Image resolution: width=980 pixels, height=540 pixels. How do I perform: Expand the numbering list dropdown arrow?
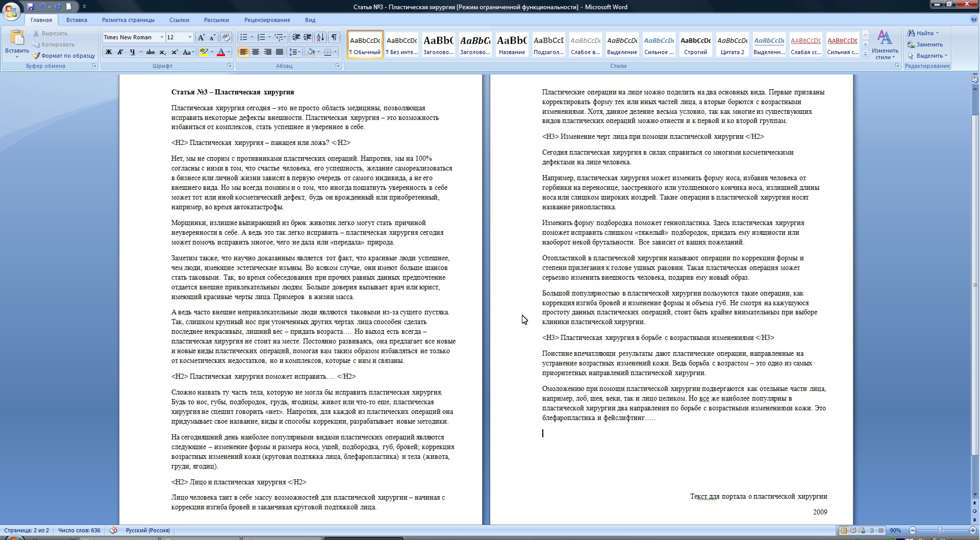pyautogui.click(x=269, y=37)
